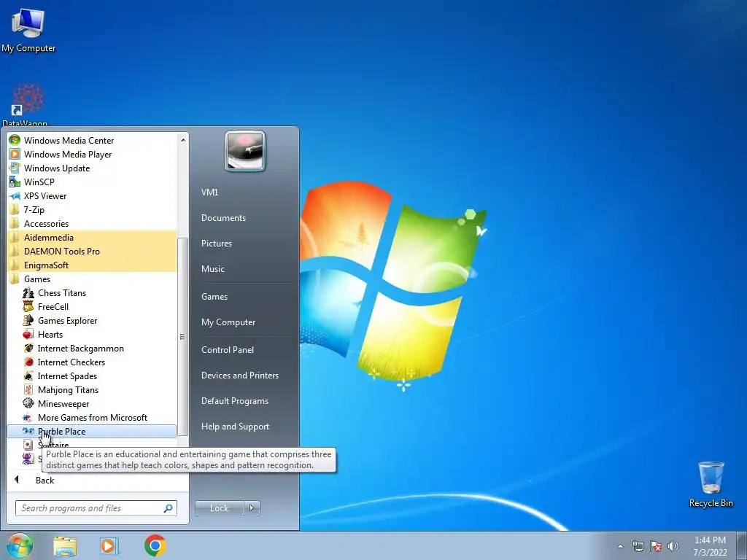747x560 pixels.
Task: Launch Internet Backgammon icon
Action: click(x=28, y=348)
